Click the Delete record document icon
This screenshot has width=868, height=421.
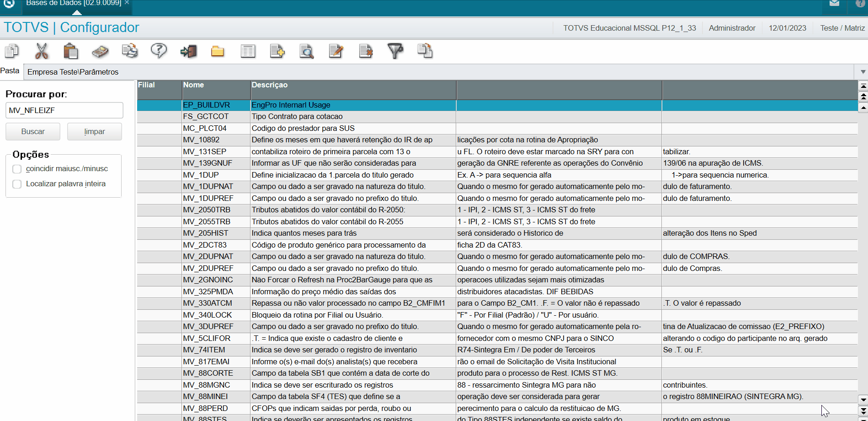366,51
